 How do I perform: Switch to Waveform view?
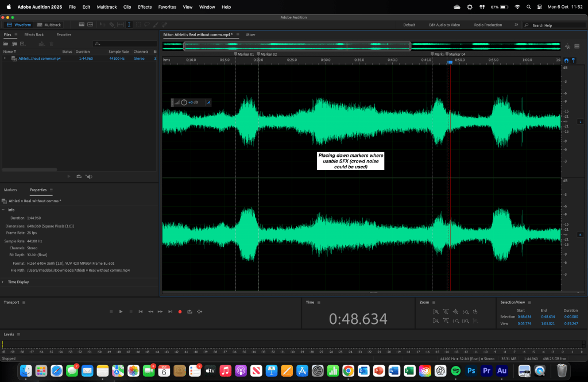[x=19, y=25]
